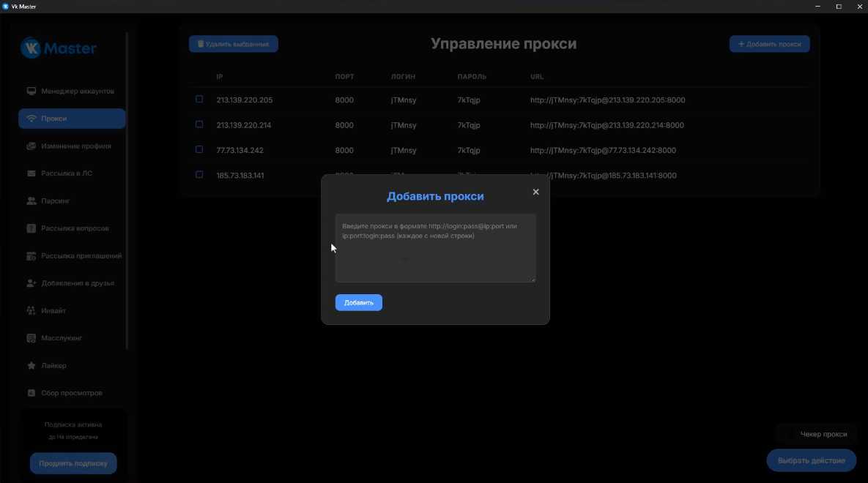Viewport: 868px width, 483px height.
Task: Click the Продлить подписку button
Action: click(73, 463)
